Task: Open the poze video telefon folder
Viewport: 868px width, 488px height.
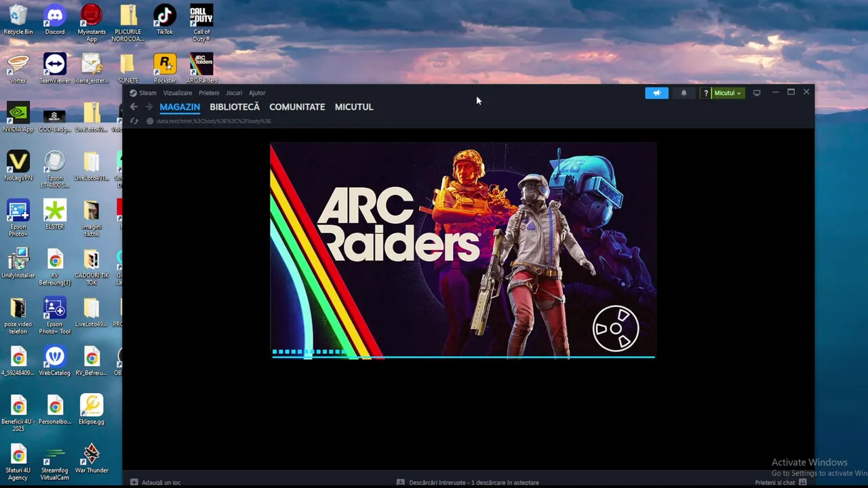Action: coord(18,317)
